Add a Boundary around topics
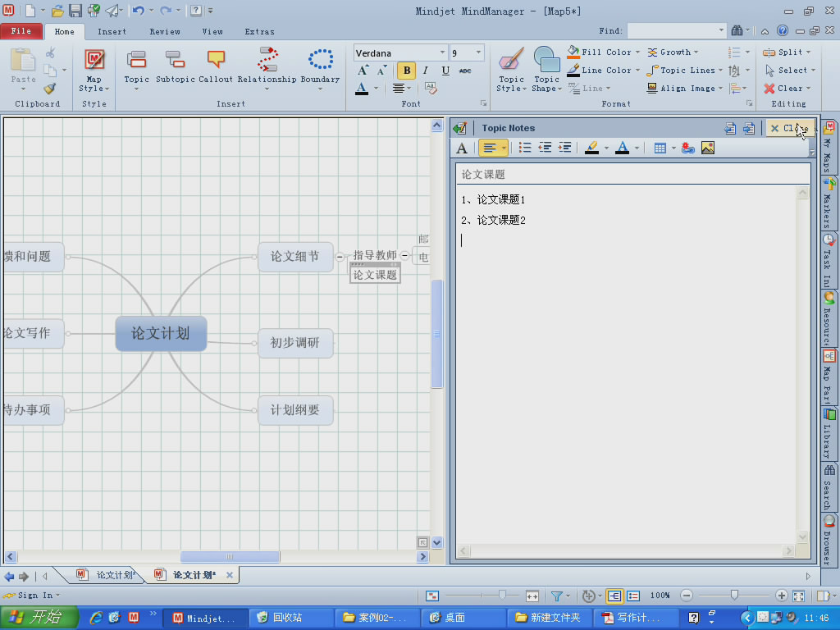The height and width of the screenshot is (630, 840). coord(321,67)
